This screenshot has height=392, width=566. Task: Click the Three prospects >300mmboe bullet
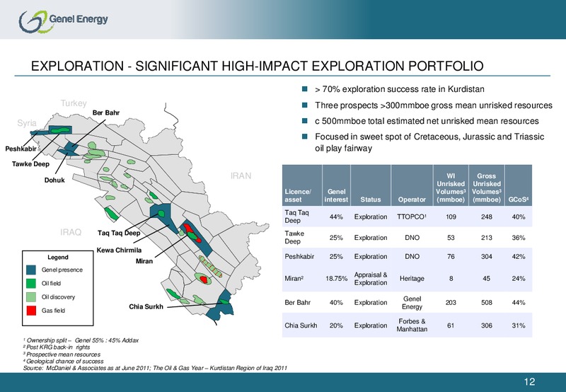pos(434,105)
